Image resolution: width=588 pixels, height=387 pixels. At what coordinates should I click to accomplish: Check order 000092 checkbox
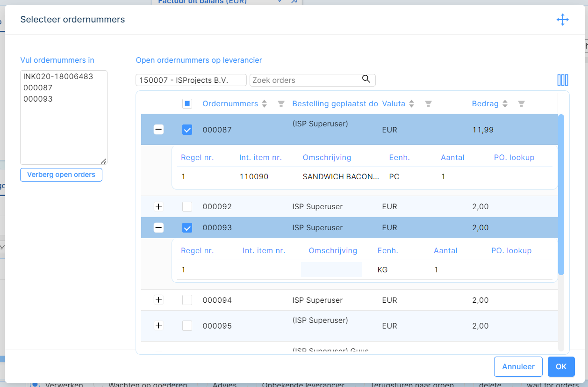pos(187,206)
